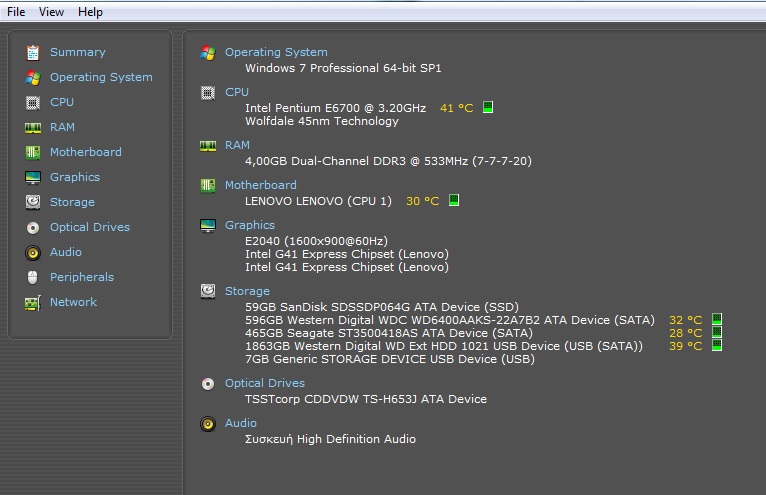Click the Windows flag icon in main panel
766x495 pixels.
pyautogui.click(x=208, y=53)
